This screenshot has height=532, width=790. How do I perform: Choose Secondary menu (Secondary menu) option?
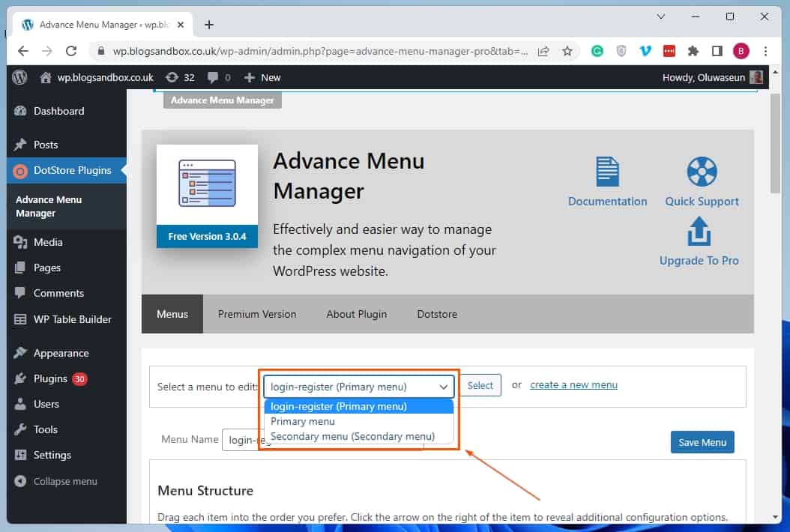359,436
